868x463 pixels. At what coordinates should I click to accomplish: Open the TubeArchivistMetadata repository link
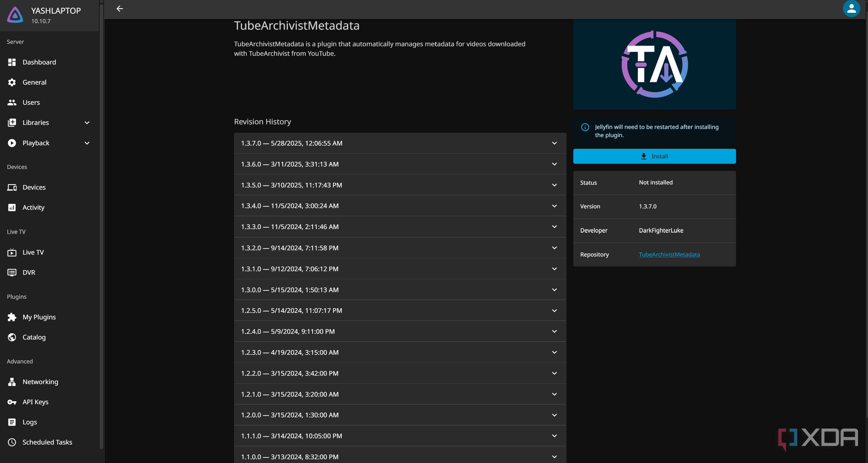[669, 254]
